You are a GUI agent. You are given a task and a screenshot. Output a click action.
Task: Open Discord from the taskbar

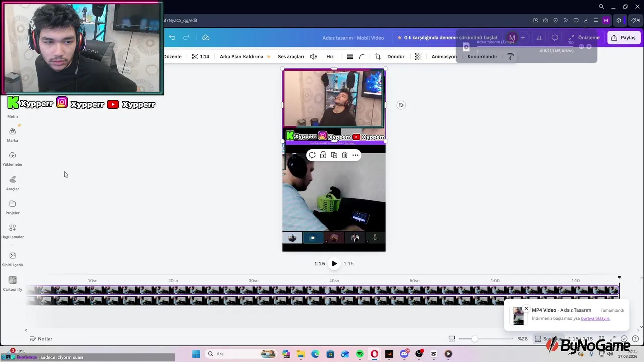tap(404, 354)
